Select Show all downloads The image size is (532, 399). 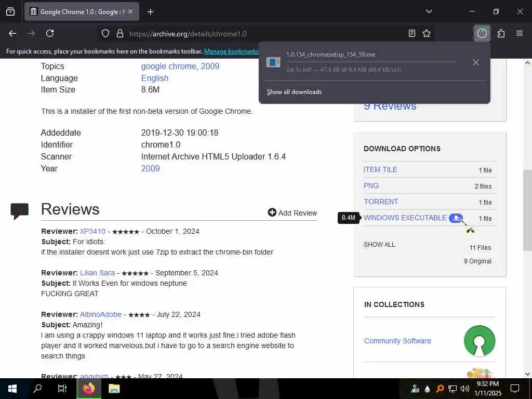click(x=294, y=92)
